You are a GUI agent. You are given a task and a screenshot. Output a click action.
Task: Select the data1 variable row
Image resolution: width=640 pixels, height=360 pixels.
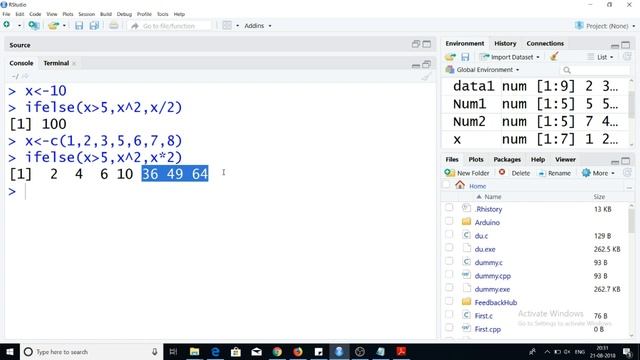(x=535, y=86)
